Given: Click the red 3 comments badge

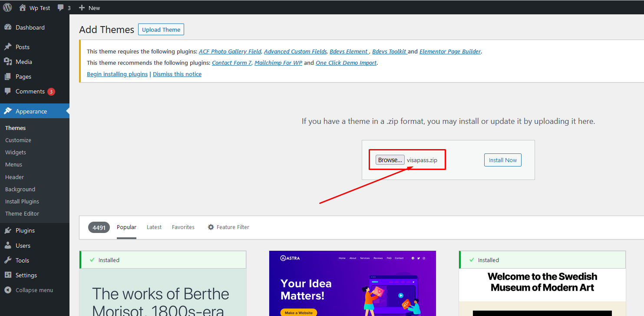Looking at the screenshot, I should 51,92.
